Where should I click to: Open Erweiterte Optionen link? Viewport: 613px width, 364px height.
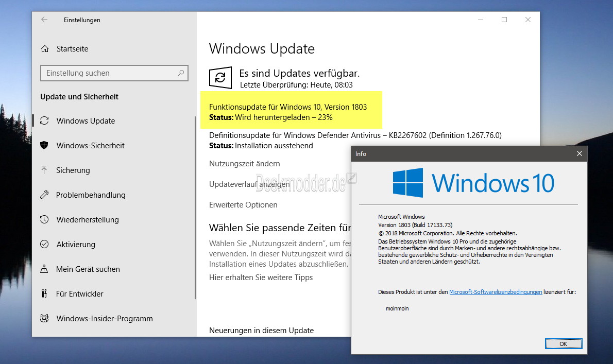click(243, 204)
